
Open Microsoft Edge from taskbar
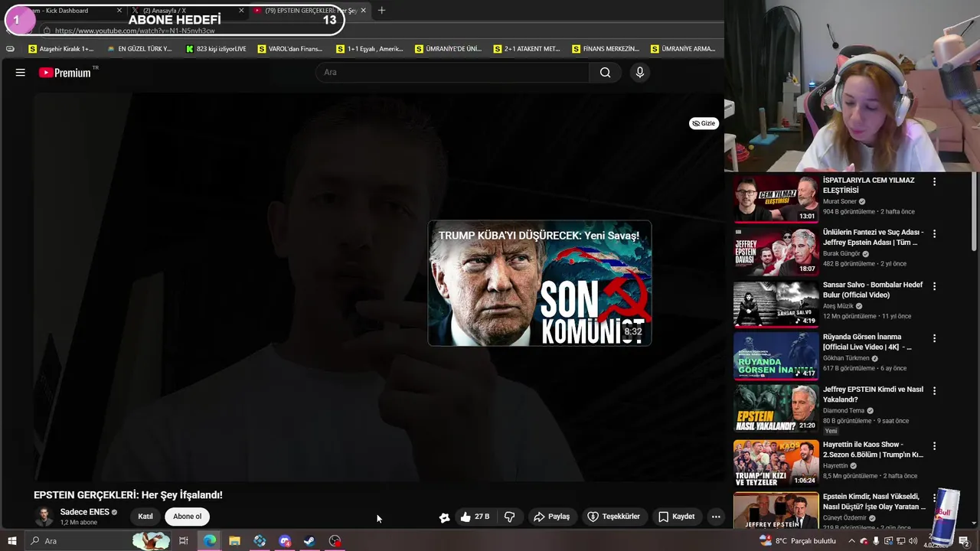pyautogui.click(x=209, y=541)
